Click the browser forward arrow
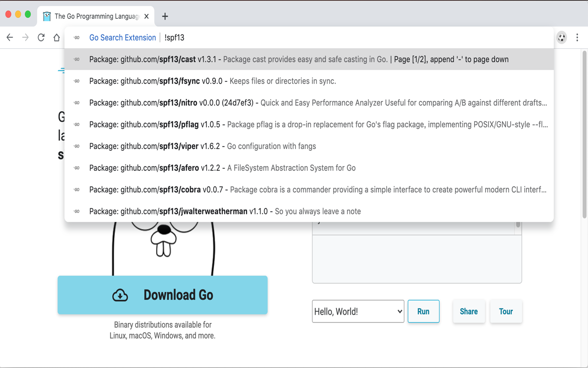 click(x=25, y=38)
